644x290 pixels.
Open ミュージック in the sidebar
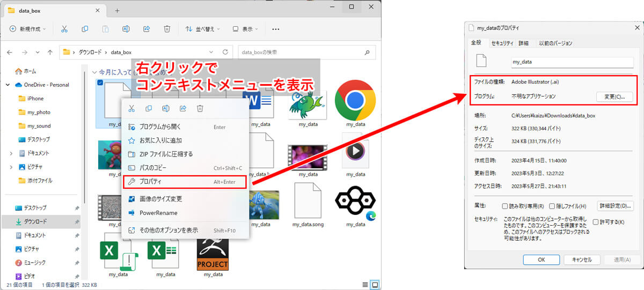pyautogui.click(x=35, y=263)
